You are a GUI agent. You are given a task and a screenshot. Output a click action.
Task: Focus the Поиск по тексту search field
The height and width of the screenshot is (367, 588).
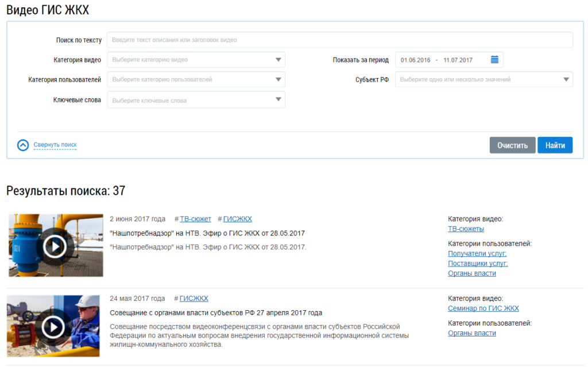pyautogui.click(x=340, y=40)
